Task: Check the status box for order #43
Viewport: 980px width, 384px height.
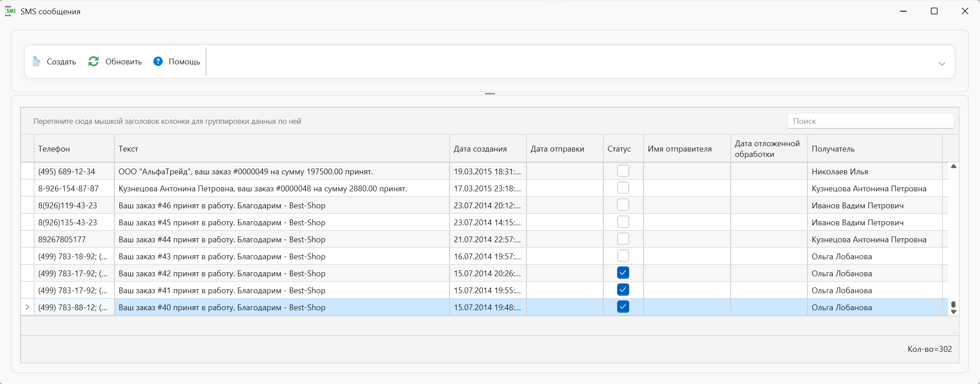Action: [623, 256]
